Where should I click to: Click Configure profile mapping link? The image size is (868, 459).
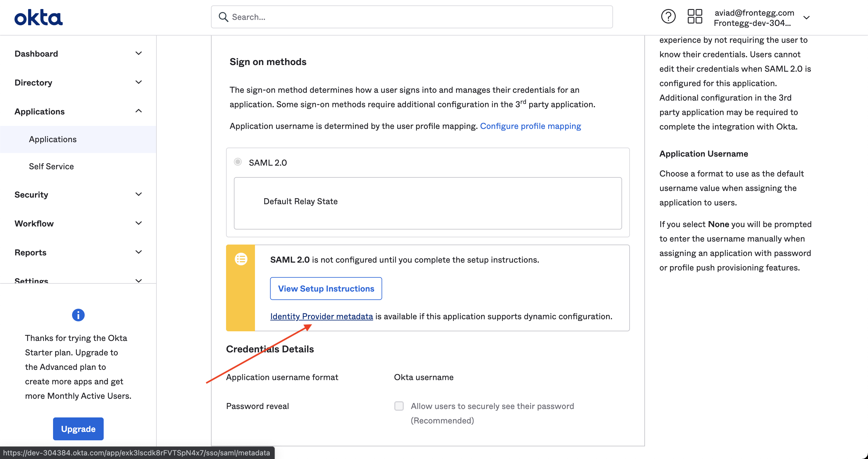point(530,126)
